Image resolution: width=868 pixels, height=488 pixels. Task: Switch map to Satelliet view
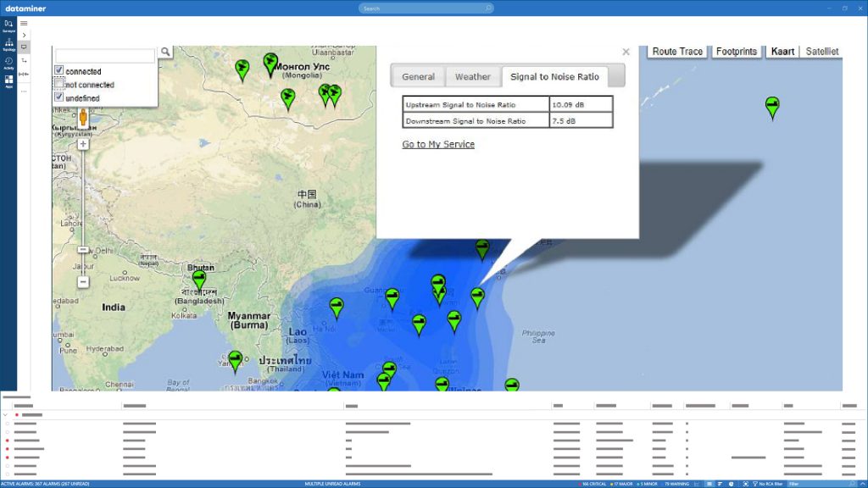[822, 52]
